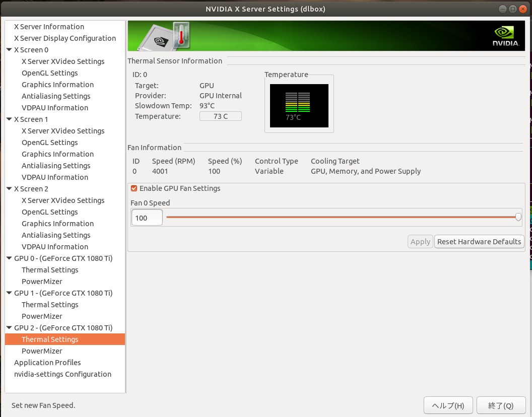This screenshot has height=417, width=532.
Task: Uncheck Enable GPU Fan Settings
Action: pyautogui.click(x=134, y=188)
